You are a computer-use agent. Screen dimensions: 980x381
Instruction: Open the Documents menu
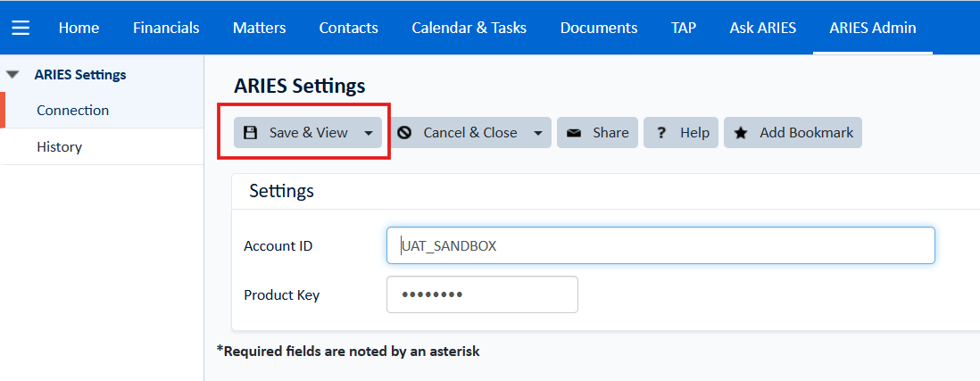[x=599, y=29]
